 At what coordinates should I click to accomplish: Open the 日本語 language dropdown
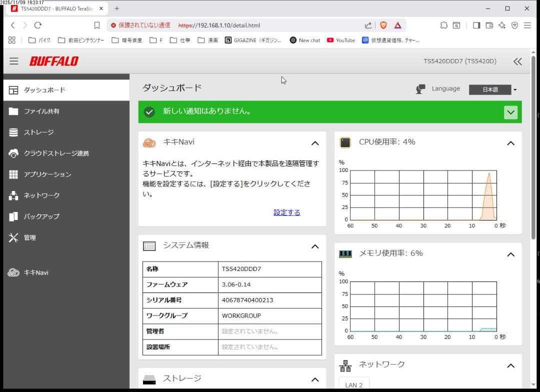click(490, 90)
